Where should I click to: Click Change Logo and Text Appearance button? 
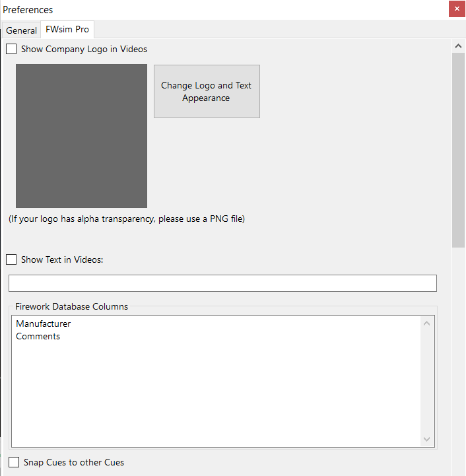(207, 91)
